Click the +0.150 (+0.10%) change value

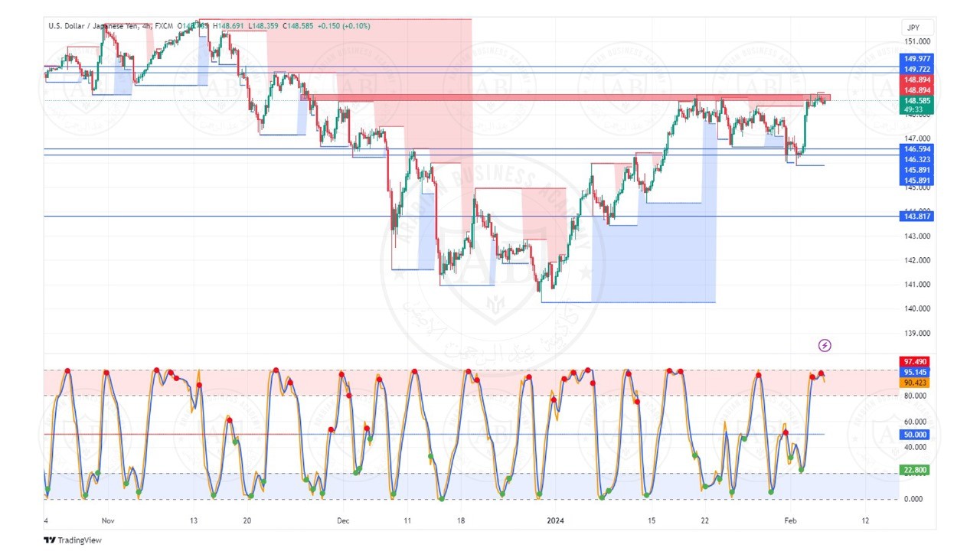coord(344,26)
